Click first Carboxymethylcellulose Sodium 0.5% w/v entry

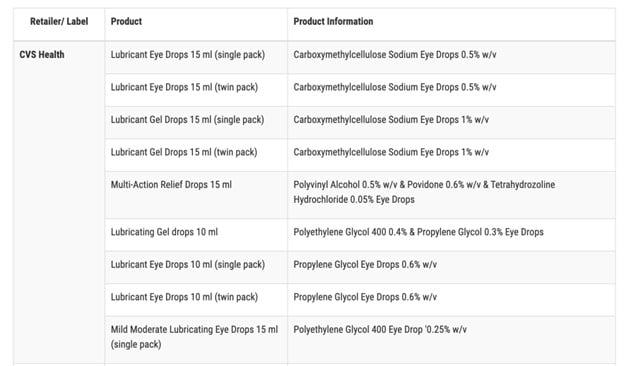[x=395, y=55]
